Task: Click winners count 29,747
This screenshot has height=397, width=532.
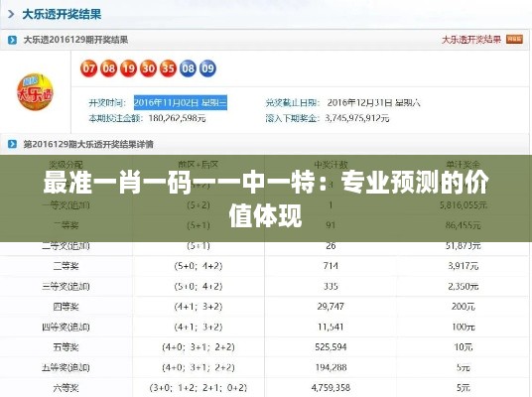Action: (331, 307)
